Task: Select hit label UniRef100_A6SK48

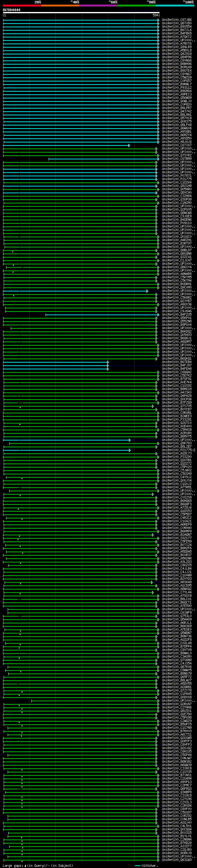Action: pos(177,582)
